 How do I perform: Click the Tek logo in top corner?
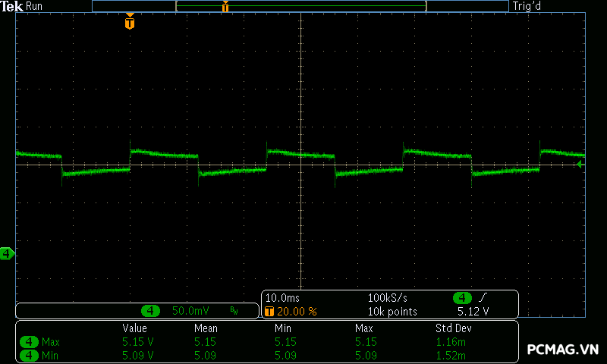click(x=12, y=6)
